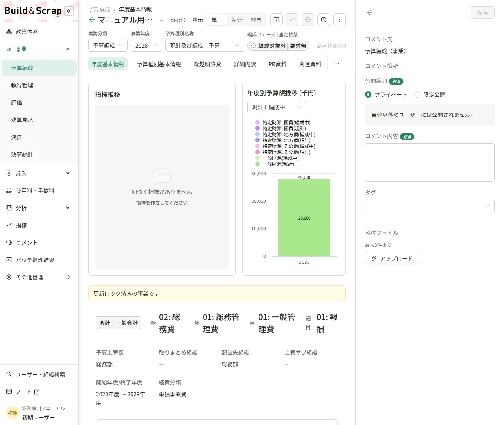Viewport: 504px width, 425px height.
Task: Open the history clock icon in toolbar
Action: (x=324, y=20)
